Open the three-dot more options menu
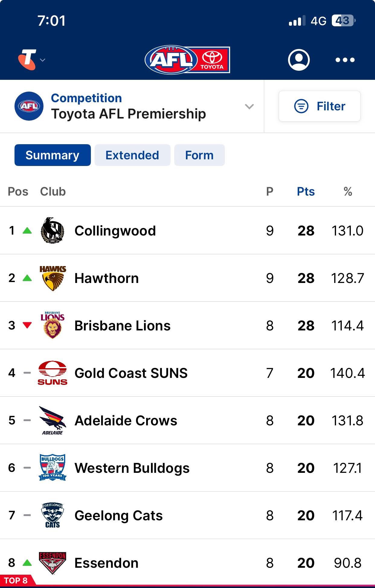The width and height of the screenshot is (375, 588). [x=345, y=60]
